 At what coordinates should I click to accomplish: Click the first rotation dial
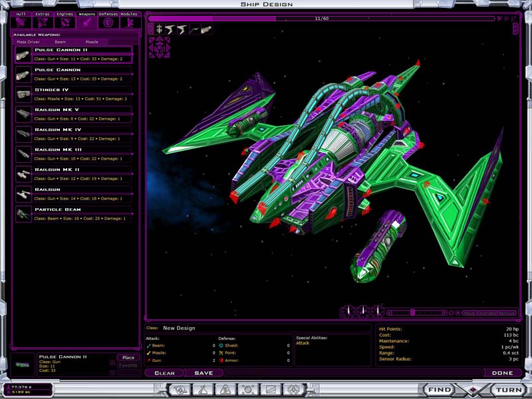point(348,311)
